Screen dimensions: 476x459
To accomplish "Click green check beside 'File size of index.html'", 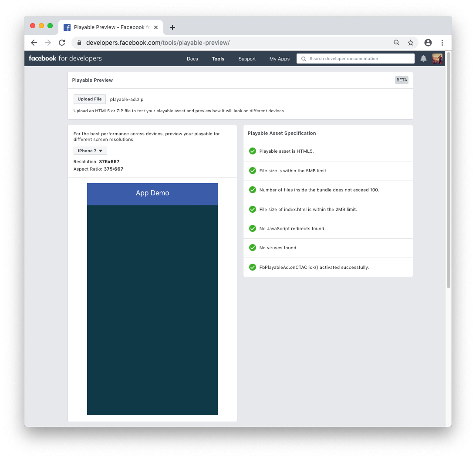I will pyautogui.click(x=253, y=209).
